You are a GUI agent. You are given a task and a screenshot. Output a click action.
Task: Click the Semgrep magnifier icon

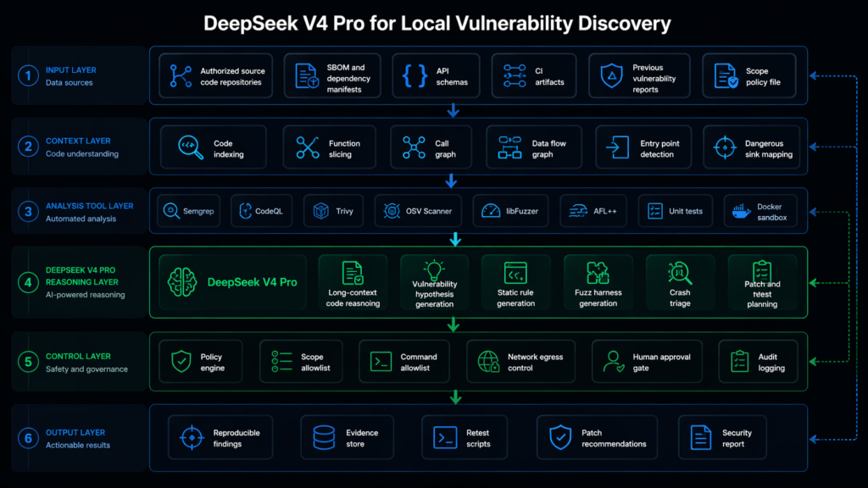[170, 211]
